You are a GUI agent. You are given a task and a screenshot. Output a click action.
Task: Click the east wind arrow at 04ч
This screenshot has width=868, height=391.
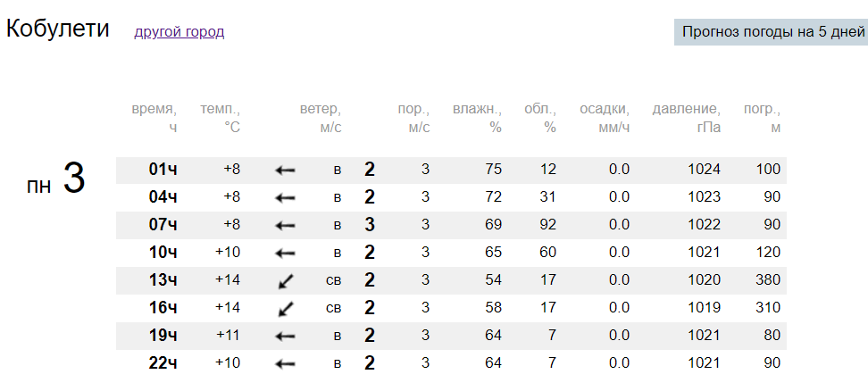(285, 198)
